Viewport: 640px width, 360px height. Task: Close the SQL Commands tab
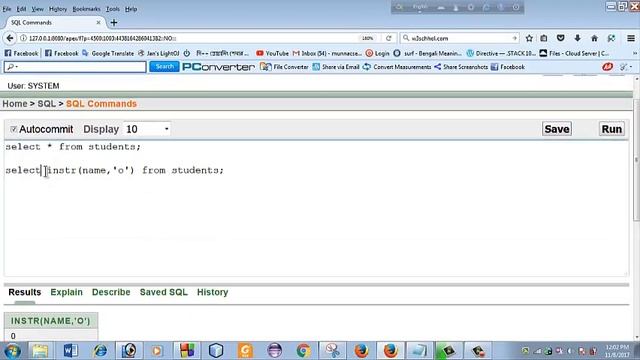tap(98, 22)
